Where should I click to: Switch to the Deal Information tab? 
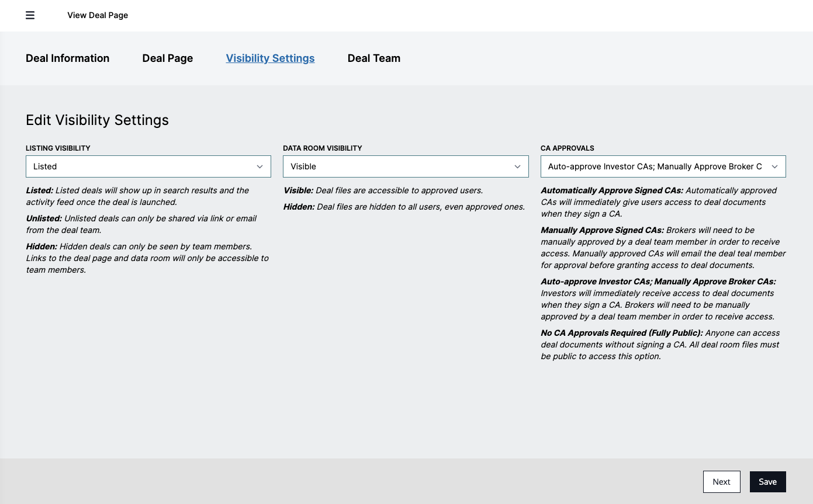tap(68, 58)
